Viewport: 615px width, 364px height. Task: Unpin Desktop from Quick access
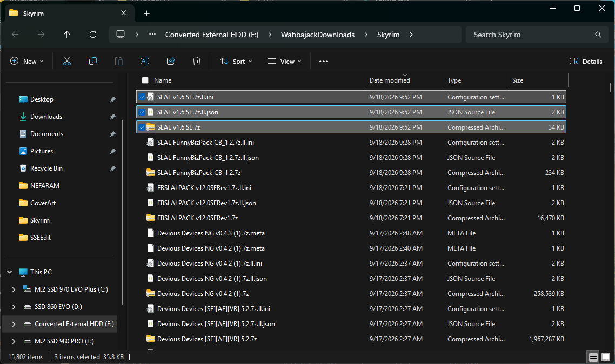click(112, 99)
